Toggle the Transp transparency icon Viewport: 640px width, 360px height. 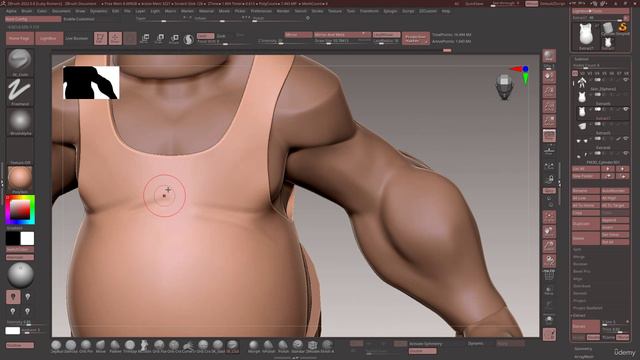point(549,291)
